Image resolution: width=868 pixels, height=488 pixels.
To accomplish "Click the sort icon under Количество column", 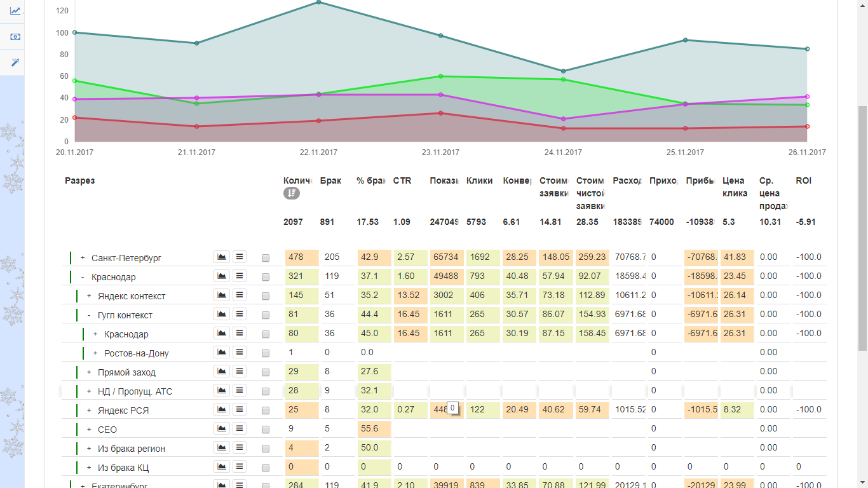I will click(291, 193).
